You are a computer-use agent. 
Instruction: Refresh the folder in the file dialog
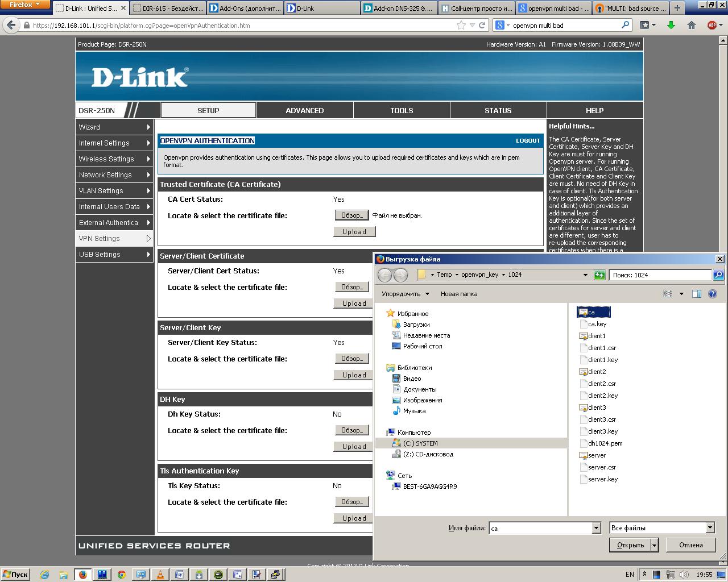tap(599, 275)
